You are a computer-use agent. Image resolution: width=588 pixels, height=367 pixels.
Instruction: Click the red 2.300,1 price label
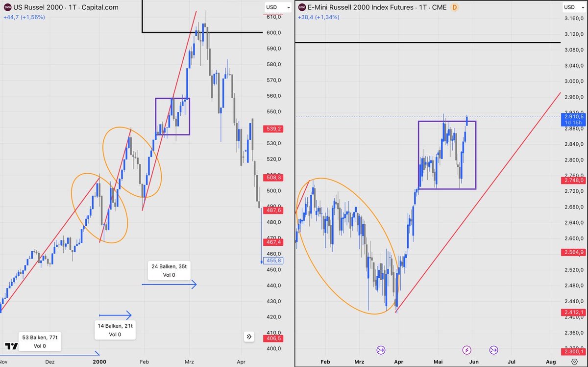click(x=574, y=352)
